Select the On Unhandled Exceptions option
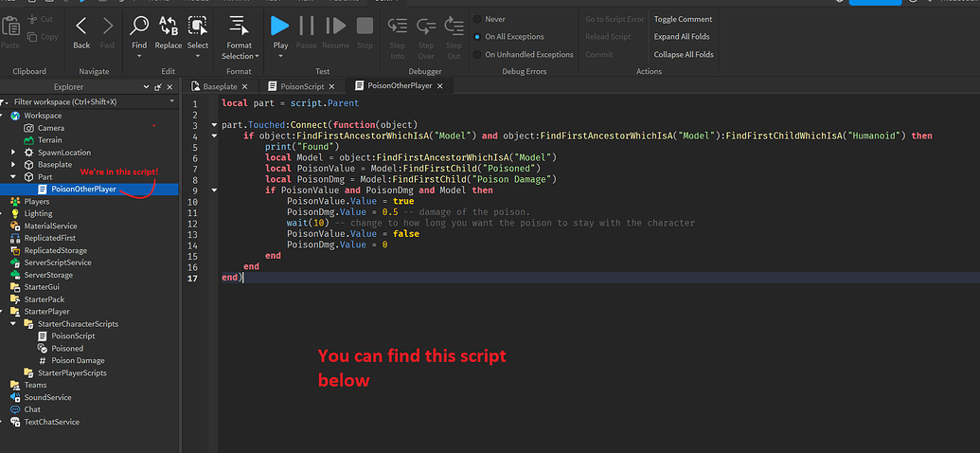The height and width of the screenshot is (453, 980). [476, 55]
